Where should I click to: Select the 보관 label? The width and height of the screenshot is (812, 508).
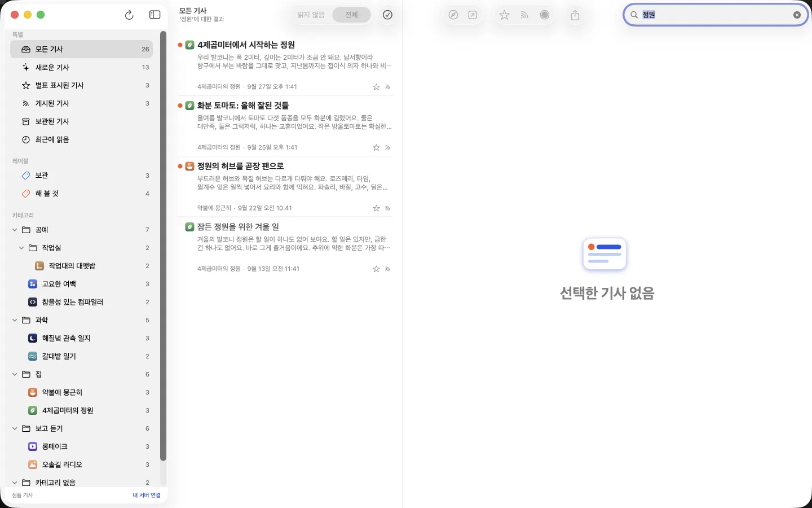(81, 176)
